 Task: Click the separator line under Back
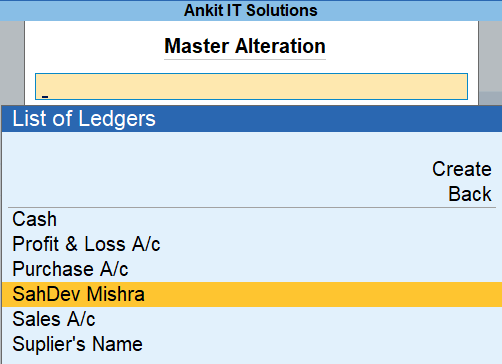click(252, 207)
